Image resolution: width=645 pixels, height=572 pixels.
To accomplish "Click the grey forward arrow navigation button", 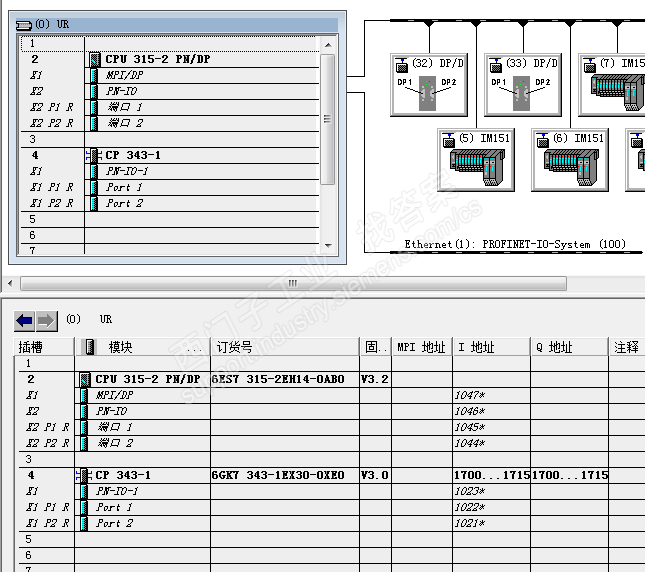I will (46, 321).
